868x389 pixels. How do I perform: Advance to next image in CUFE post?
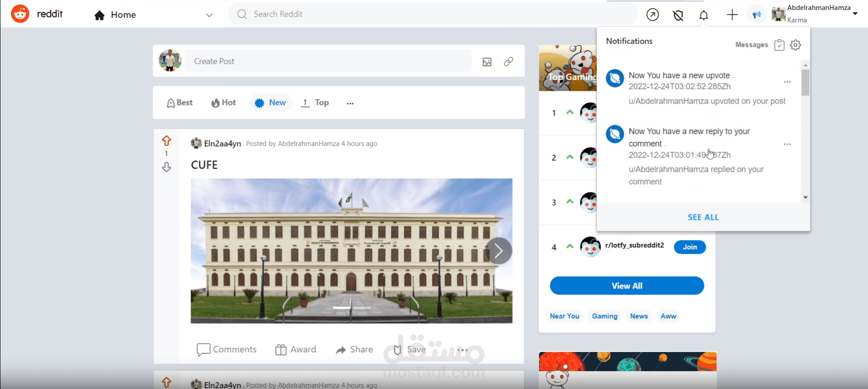coord(499,251)
